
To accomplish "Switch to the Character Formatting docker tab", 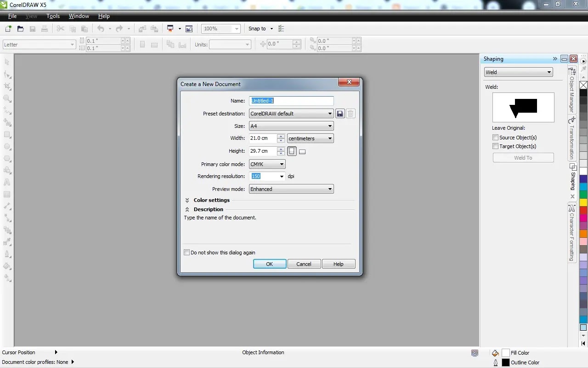I will pos(572,233).
